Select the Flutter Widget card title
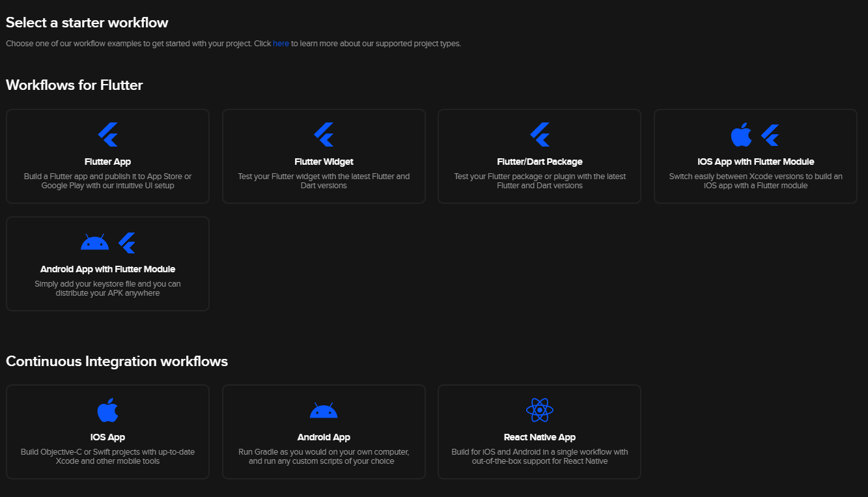 coord(324,162)
